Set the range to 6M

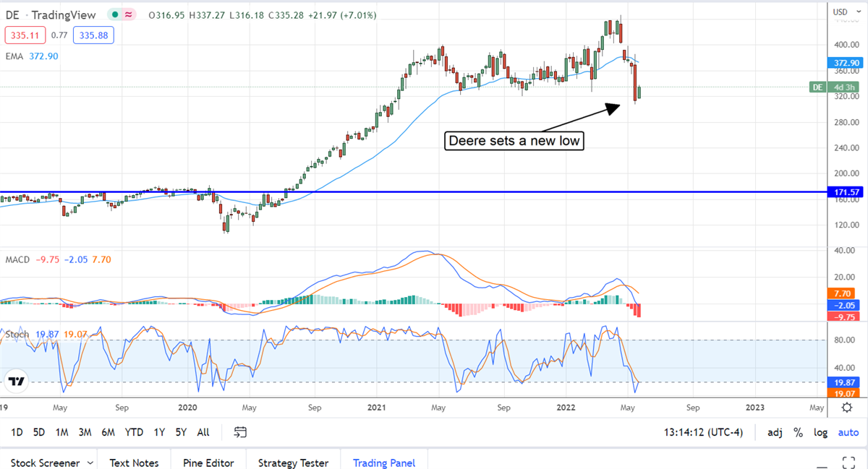[x=109, y=432]
